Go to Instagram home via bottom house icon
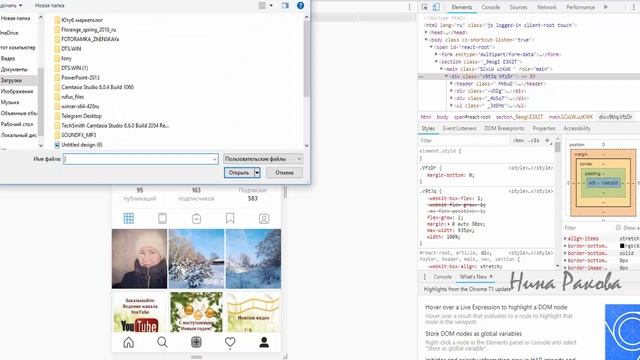Image resolution: width=640 pixels, height=360 pixels. (129, 342)
